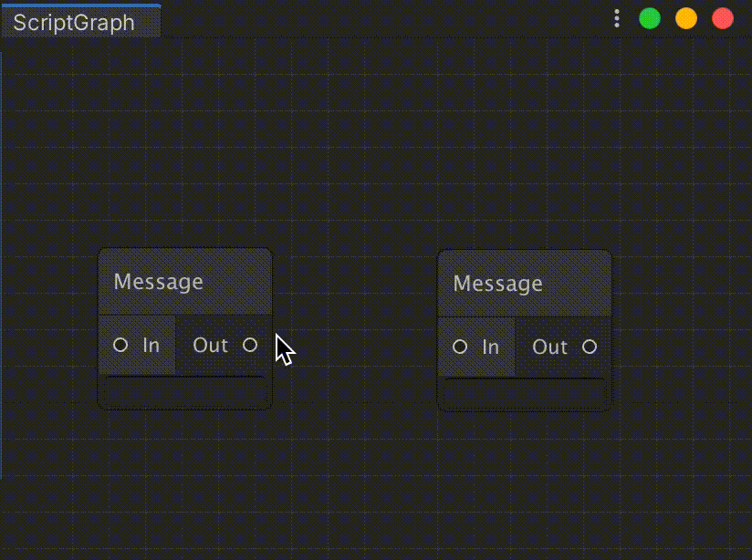This screenshot has width=752, height=560.
Task: Open the three-dot window options menu
Action: pos(617,19)
